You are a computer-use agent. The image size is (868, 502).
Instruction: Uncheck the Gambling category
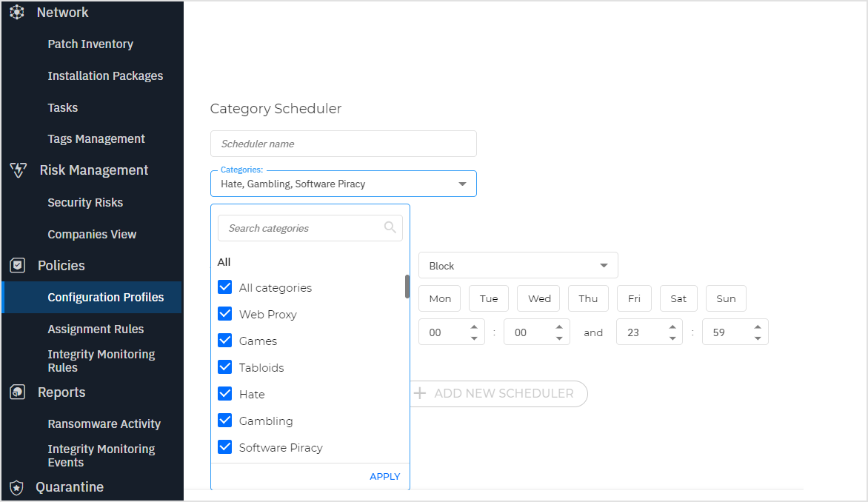(224, 421)
